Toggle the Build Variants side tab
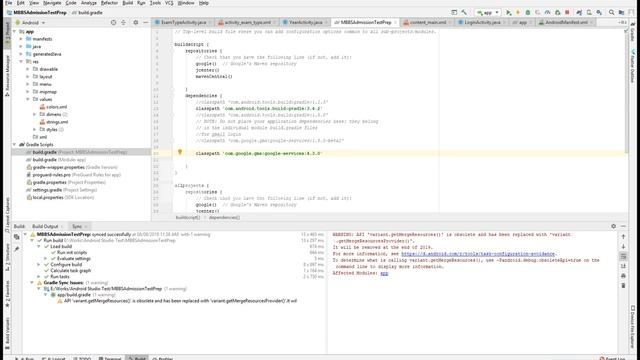Screen dimensions: 640x360 tap(7, 333)
